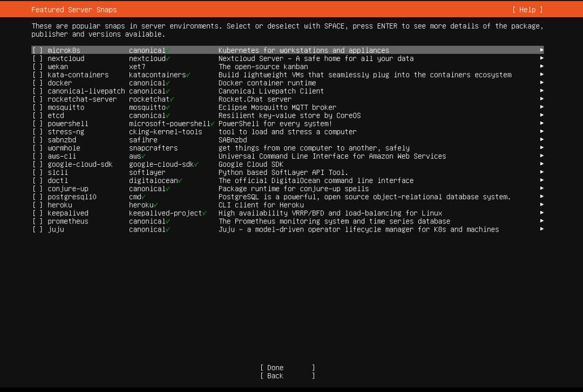Check the stress-ng snap checkbox
This screenshot has width=583, height=392.
coord(37,132)
